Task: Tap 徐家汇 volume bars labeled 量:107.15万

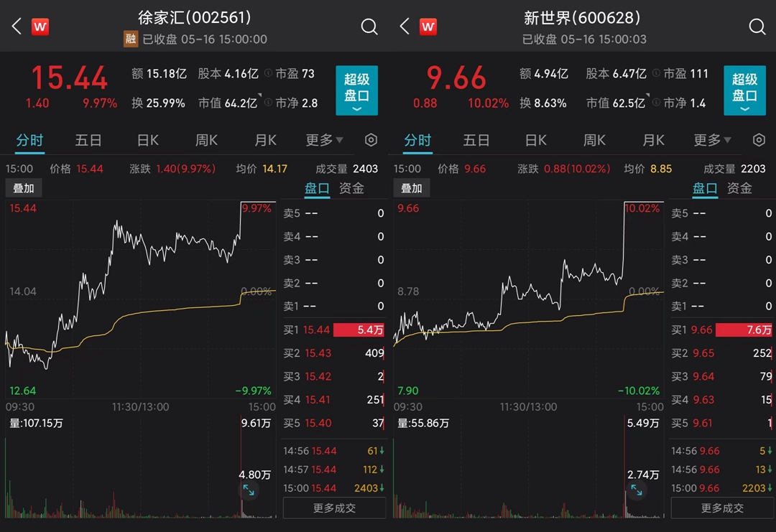Action: click(141, 467)
